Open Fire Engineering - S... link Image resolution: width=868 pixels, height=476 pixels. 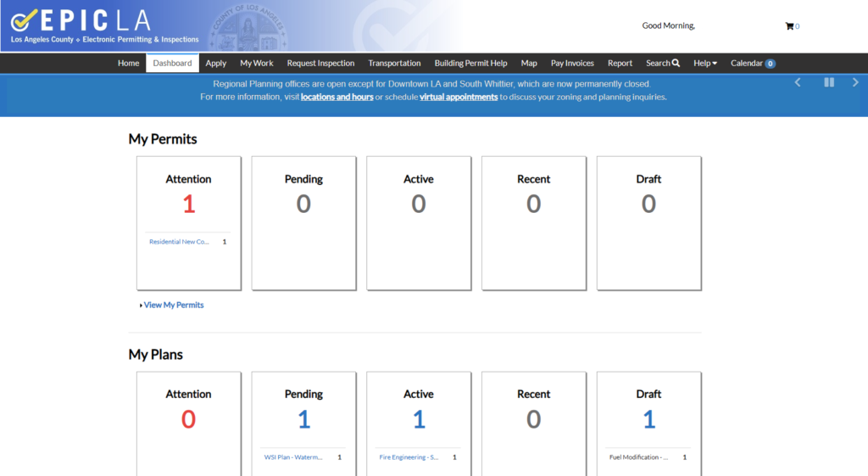[409, 457]
